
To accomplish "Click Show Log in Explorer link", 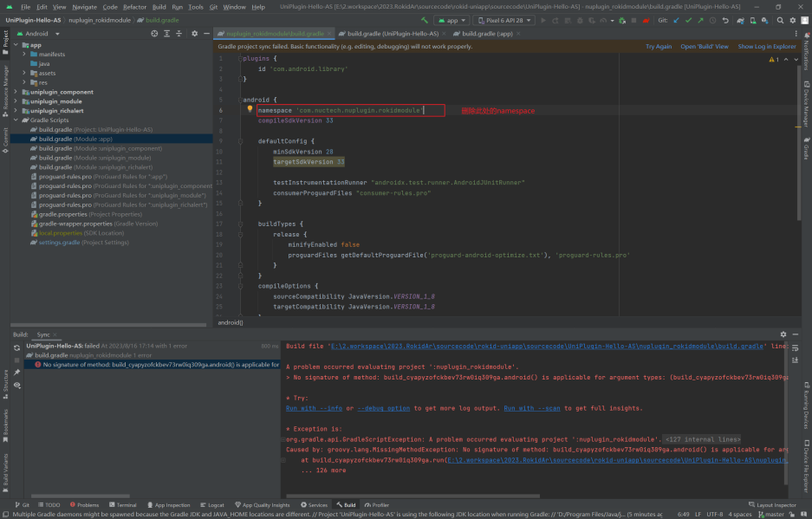I will [x=767, y=46].
